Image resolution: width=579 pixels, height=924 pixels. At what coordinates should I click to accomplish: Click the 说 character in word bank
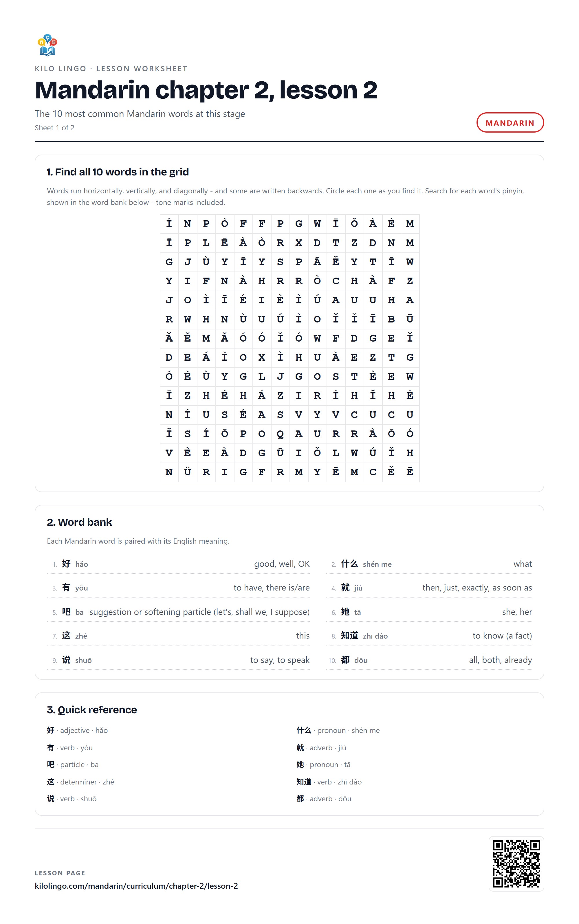[x=66, y=660]
